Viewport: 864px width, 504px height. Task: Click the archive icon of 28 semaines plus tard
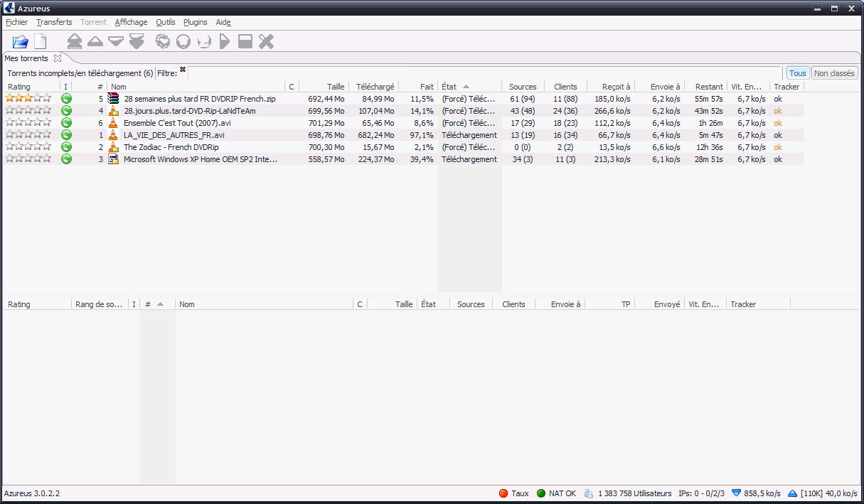113,99
